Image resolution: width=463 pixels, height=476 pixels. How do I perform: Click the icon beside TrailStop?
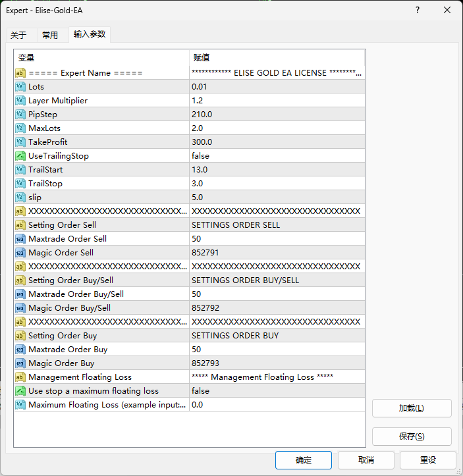20,184
